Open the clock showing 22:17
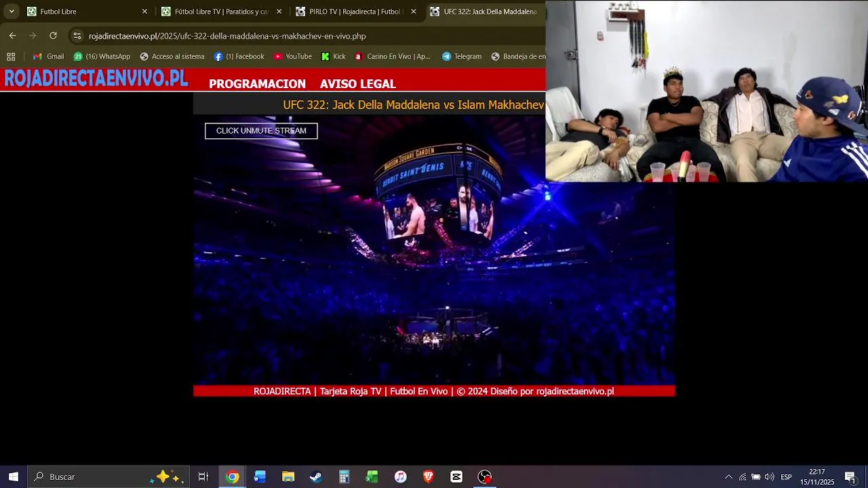Image resolution: width=868 pixels, height=488 pixels. click(x=817, y=476)
